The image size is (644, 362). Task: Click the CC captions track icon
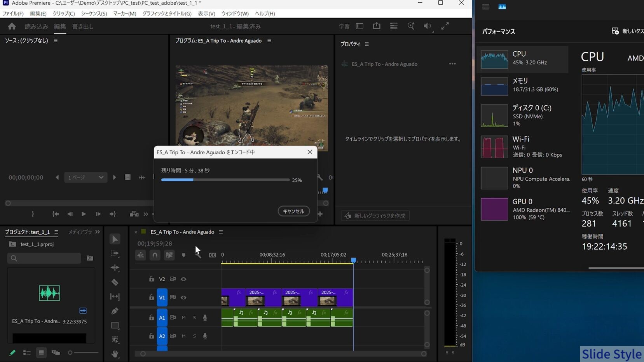(212, 255)
